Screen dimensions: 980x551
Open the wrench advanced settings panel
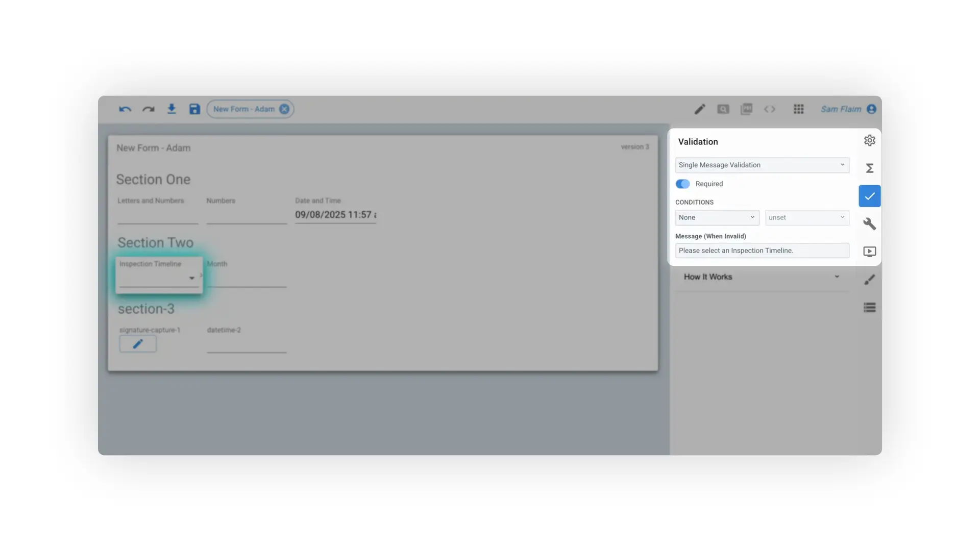pos(870,223)
